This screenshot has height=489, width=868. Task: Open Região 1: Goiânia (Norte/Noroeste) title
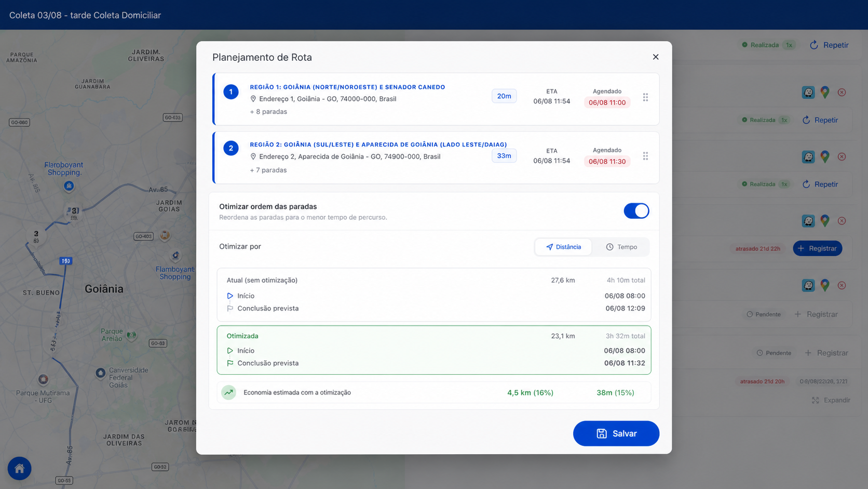pyautogui.click(x=347, y=87)
